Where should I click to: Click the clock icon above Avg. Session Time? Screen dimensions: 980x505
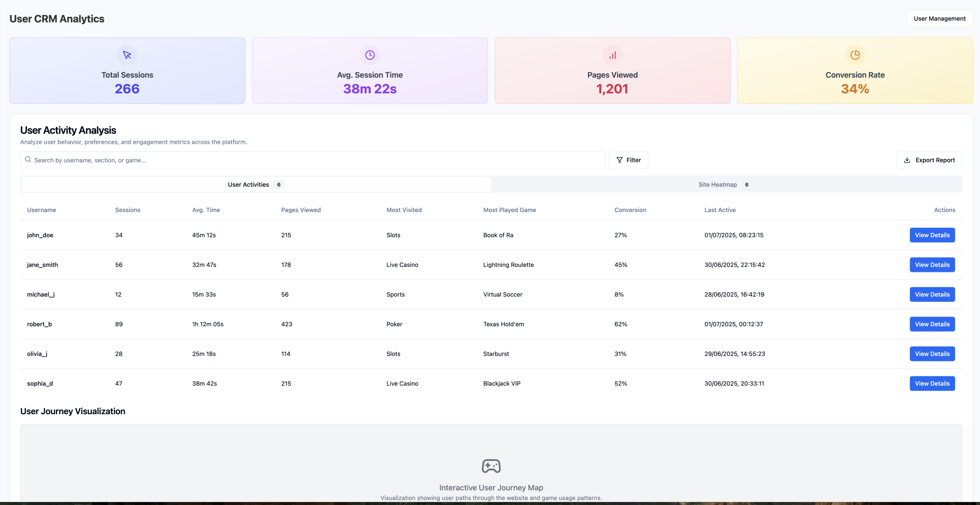[x=370, y=55]
